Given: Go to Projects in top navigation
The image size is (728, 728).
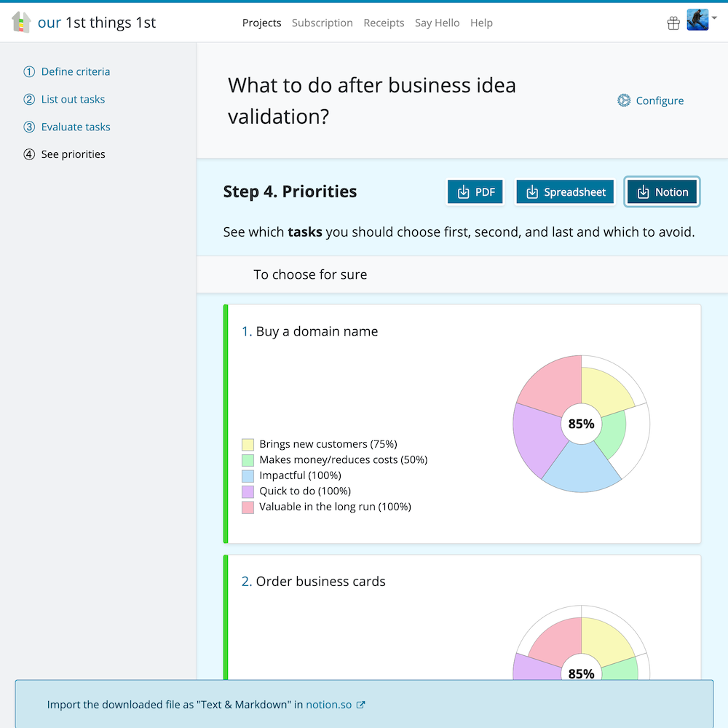Looking at the screenshot, I should [262, 23].
